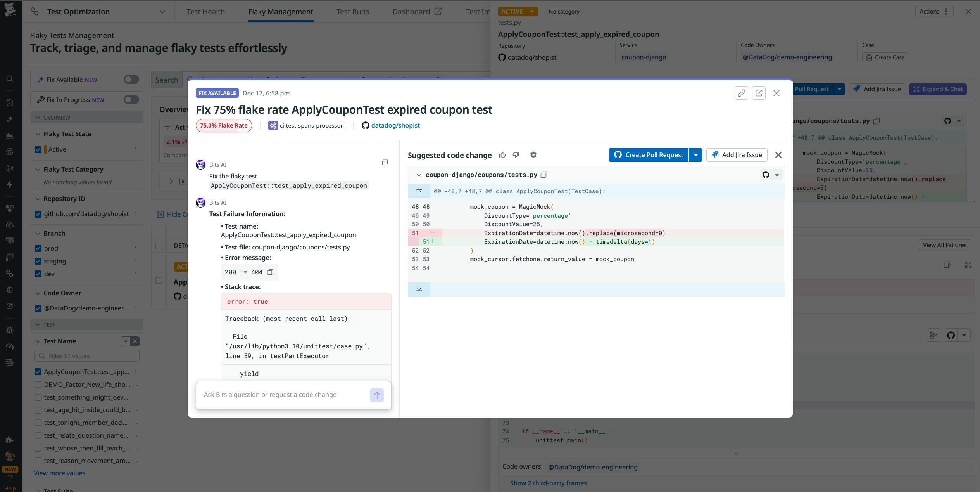Viewport: 980px width, 492px height.
Task: Click the Add Jira Issue button
Action: tap(736, 155)
